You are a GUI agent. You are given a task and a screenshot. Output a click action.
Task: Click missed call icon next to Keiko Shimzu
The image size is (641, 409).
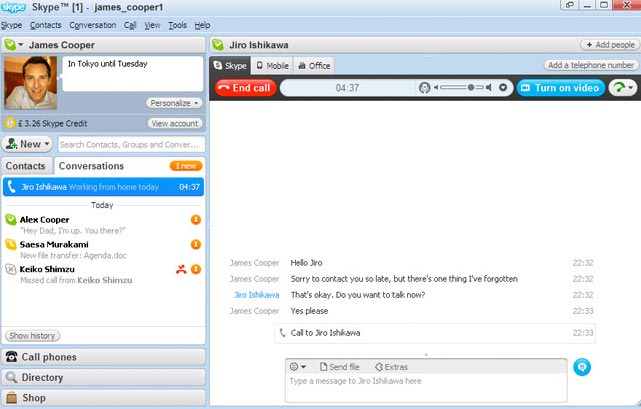coord(181,269)
